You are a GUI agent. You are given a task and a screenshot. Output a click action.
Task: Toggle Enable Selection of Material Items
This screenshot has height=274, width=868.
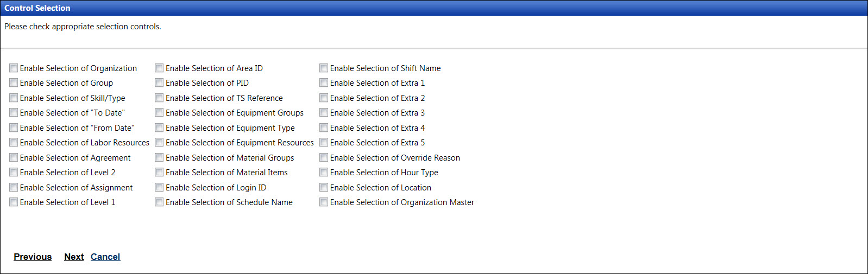[x=159, y=173]
